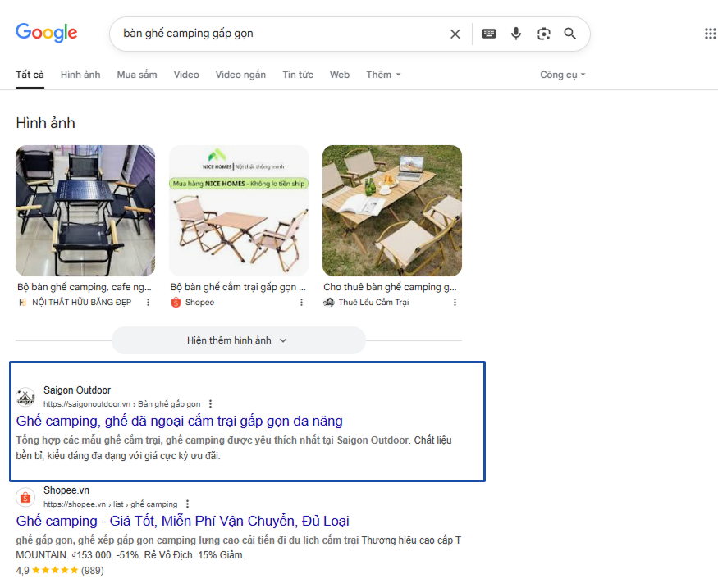Expand Hiện thêm hình ảnh
This screenshot has width=718, height=588.
[x=239, y=340]
